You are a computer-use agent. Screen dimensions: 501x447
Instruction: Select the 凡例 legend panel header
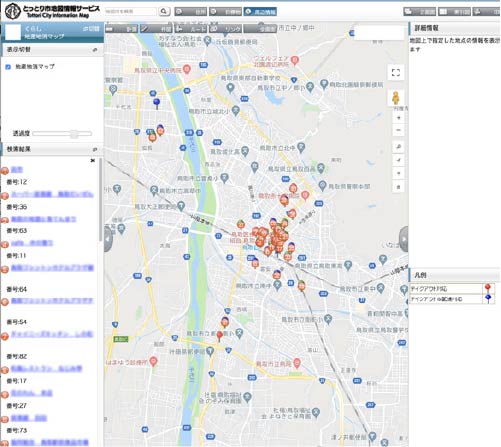click(x=455, y=275)
